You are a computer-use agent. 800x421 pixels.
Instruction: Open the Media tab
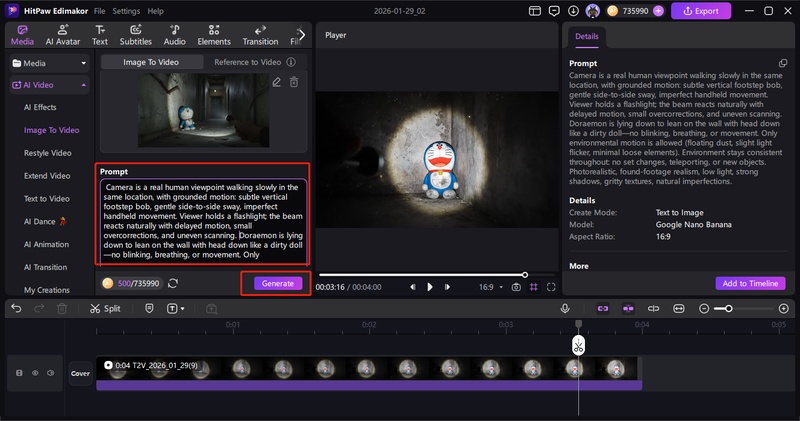pyautogui.click(x=22, y=35)
